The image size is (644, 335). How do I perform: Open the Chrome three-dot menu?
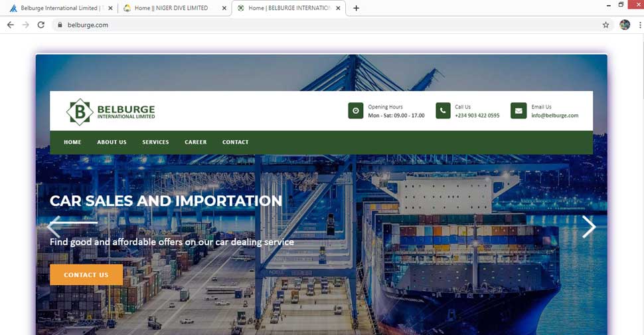point(640,25)
